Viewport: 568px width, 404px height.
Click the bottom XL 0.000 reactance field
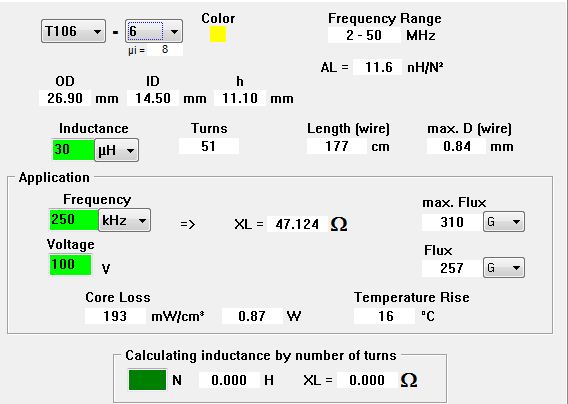pyautogui.click(x=367, y=380)
